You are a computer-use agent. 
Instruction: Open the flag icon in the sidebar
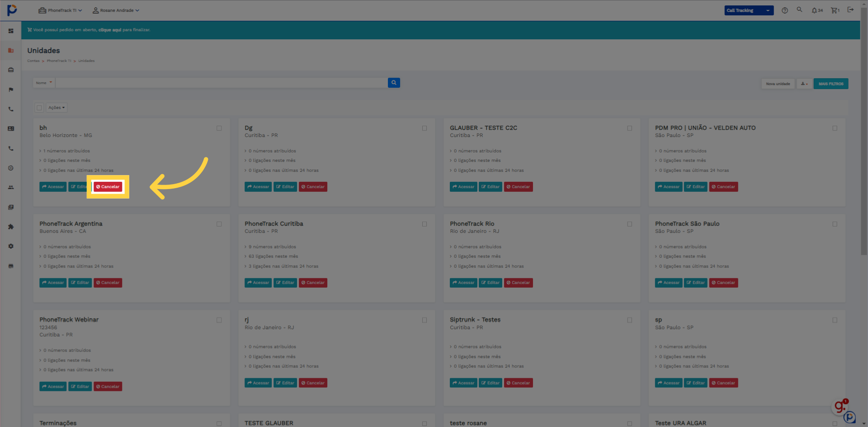pyautogui.click(x=11, y=90)
